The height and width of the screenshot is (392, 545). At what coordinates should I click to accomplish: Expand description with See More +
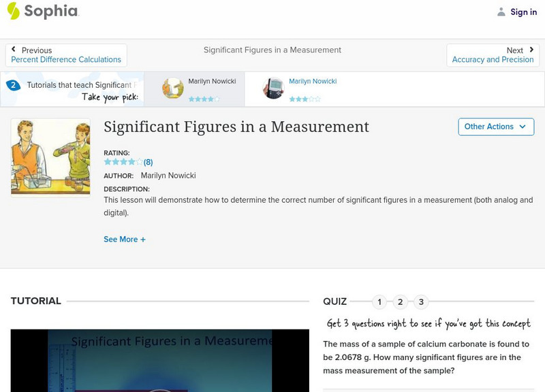pos(125,240)
